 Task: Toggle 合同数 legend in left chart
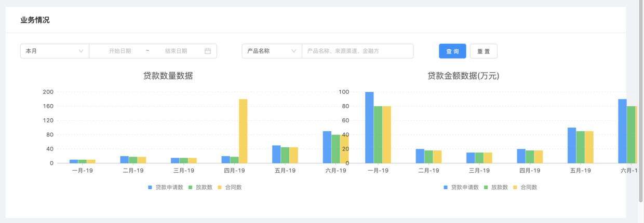(x=229, y=187)
